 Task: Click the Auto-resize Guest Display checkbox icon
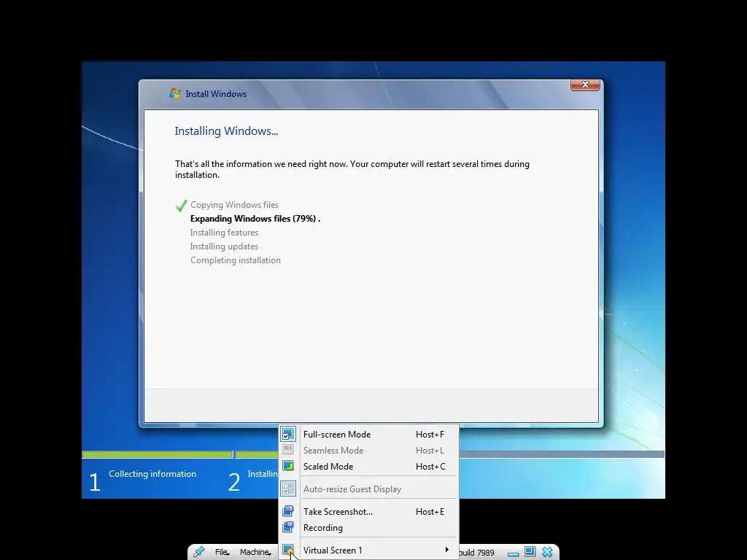tap(288, 489)
